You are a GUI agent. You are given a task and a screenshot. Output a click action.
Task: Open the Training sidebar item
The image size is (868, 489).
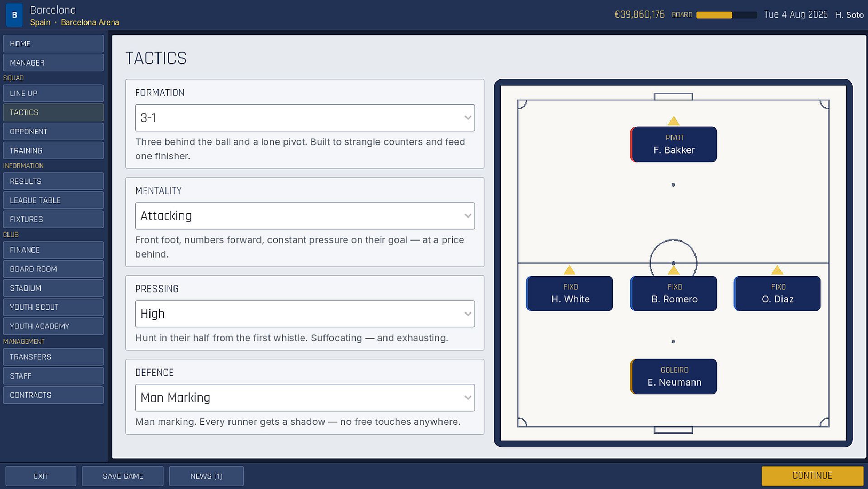click(53, 150)
